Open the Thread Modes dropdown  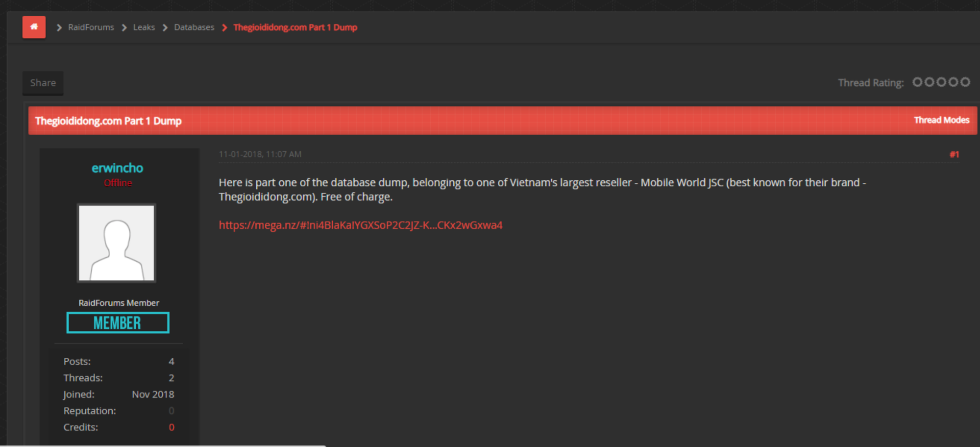tap(941, 120)
